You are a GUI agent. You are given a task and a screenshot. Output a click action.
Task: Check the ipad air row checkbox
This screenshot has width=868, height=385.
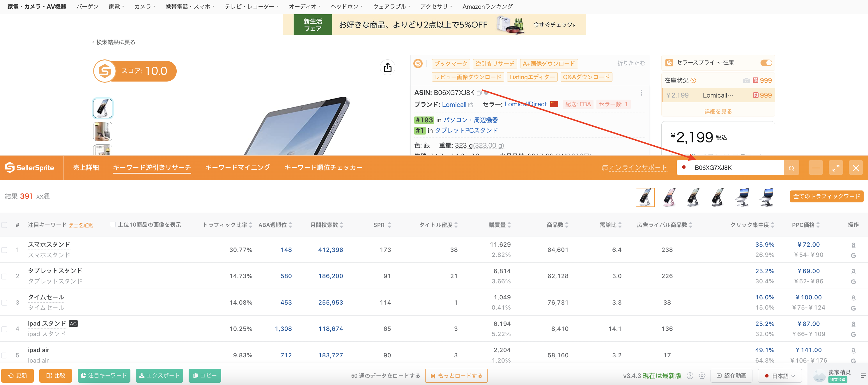click(4, 355)
